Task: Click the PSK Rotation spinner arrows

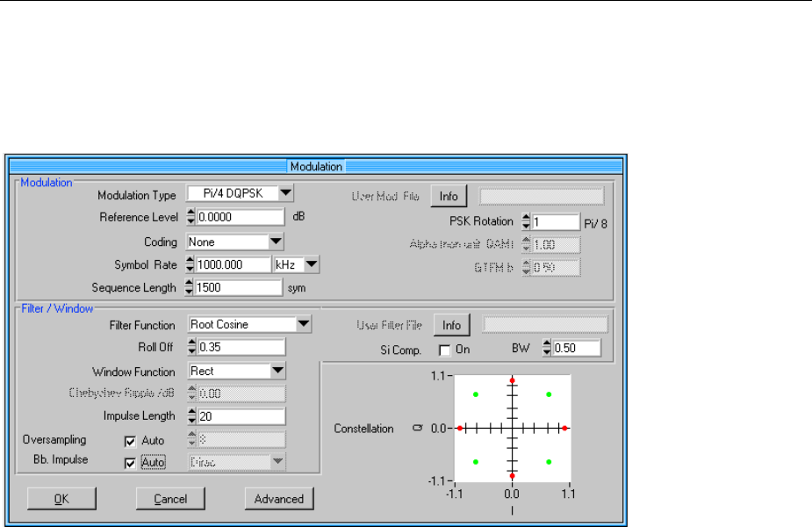Action: click(x=526, y=222)
